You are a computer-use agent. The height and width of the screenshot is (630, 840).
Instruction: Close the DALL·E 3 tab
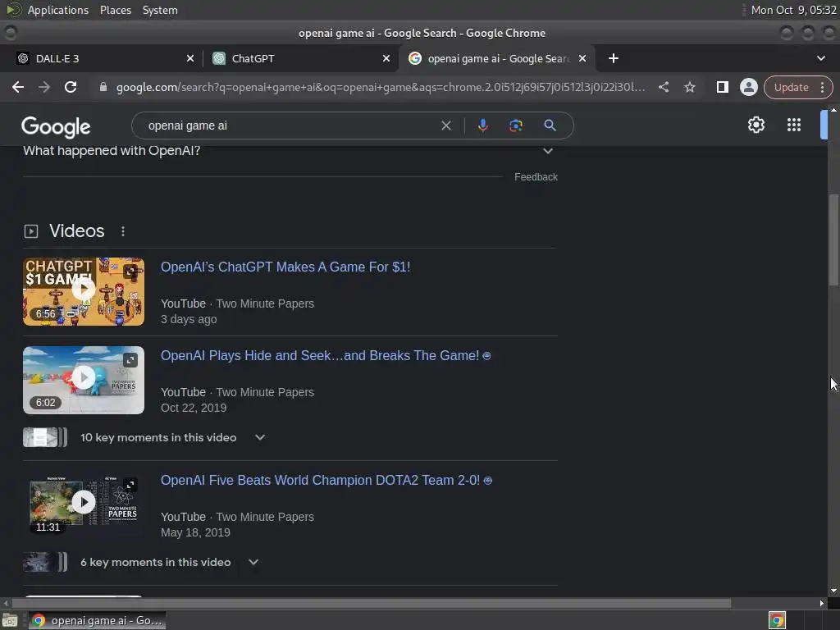coord(190,58)
